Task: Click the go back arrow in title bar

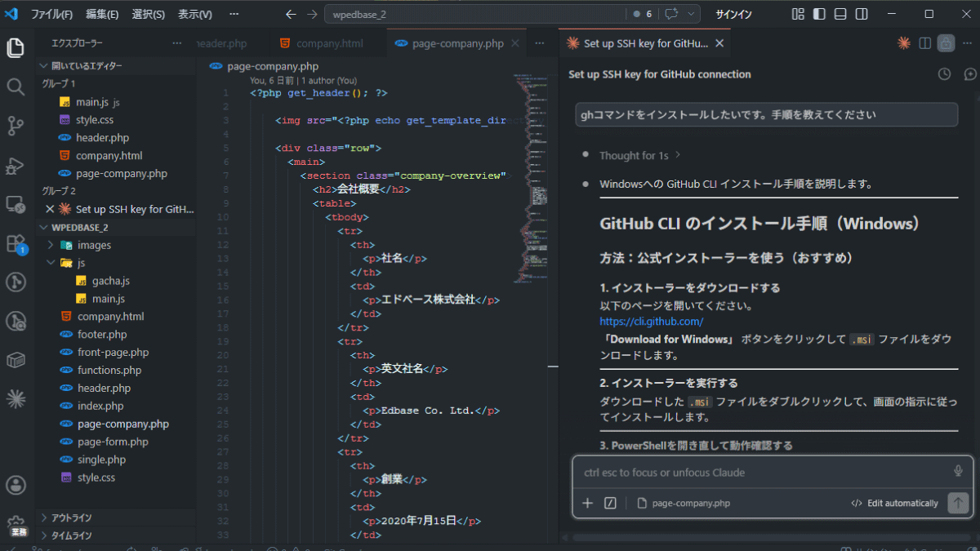Action: (292, 14)
